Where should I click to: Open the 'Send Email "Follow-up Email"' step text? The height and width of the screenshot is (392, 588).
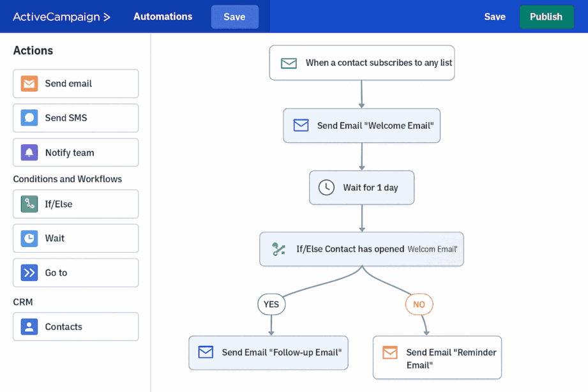point(282,352)
